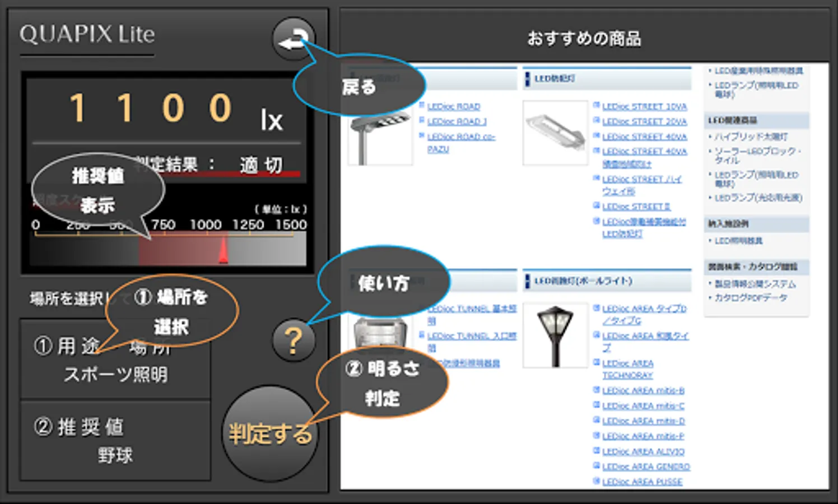The height and width of the screenshot is (504, 838).
Task: Open the question mark help button
Action: (294, 341)
